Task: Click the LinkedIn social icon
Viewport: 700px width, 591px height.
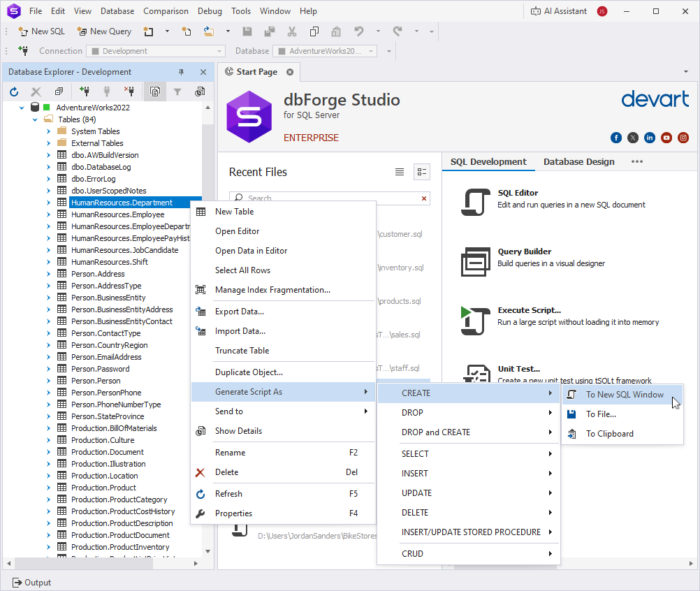Action: (650, 138)
